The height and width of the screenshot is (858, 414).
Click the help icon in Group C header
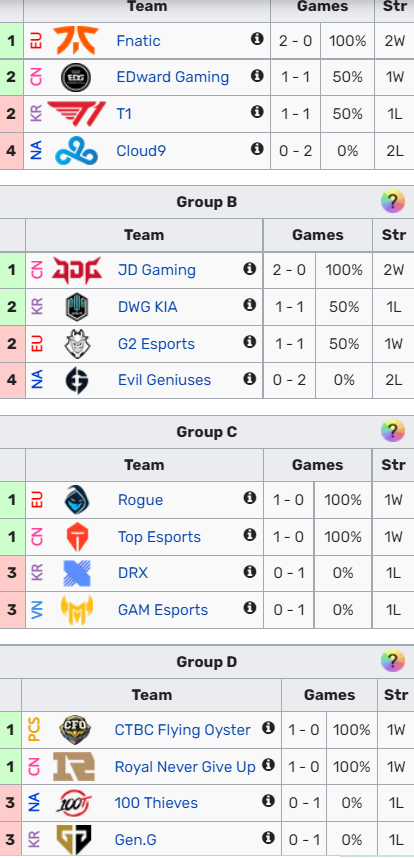(393, 432)
